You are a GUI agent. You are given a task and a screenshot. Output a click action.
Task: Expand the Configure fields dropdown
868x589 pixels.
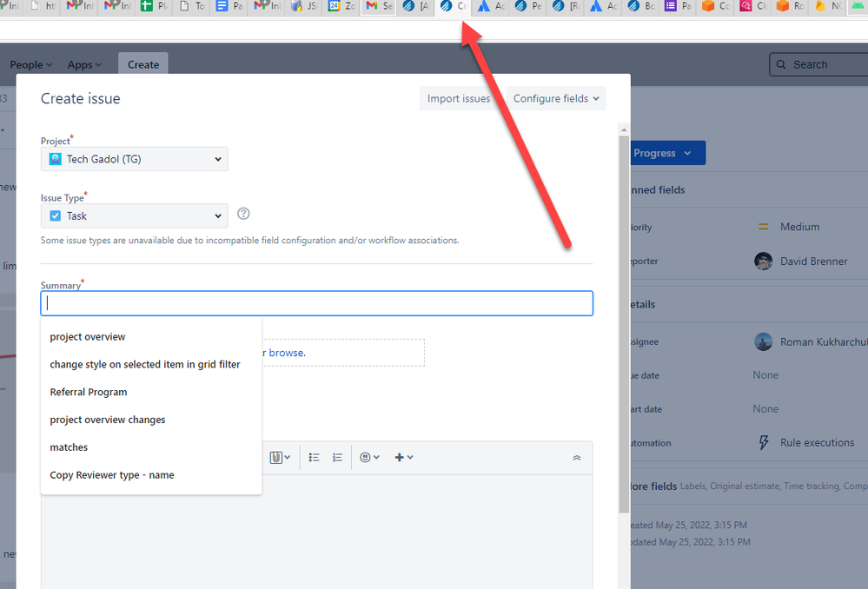(556, 98)
